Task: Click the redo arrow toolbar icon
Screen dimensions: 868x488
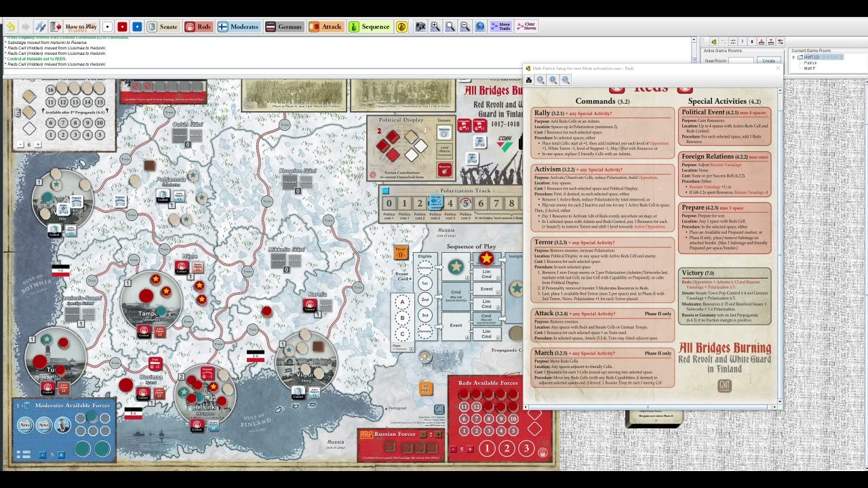Action: [x=25, y=26]
